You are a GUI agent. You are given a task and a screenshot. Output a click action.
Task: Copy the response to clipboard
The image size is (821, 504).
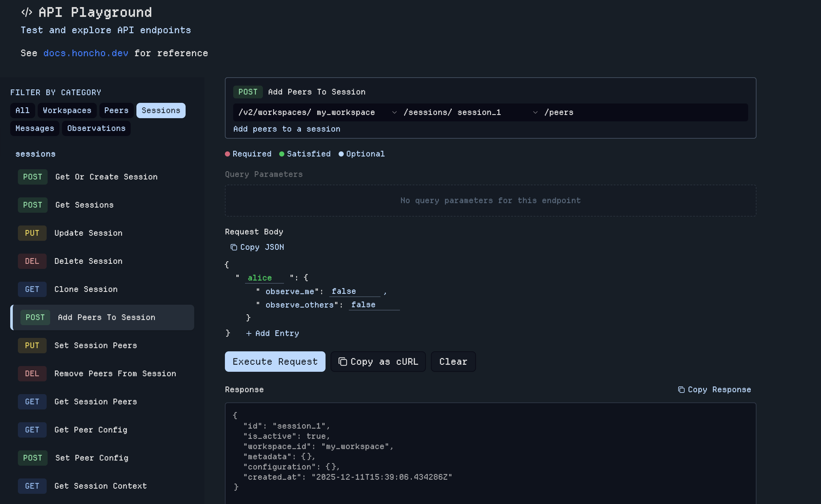pos(714,389)
